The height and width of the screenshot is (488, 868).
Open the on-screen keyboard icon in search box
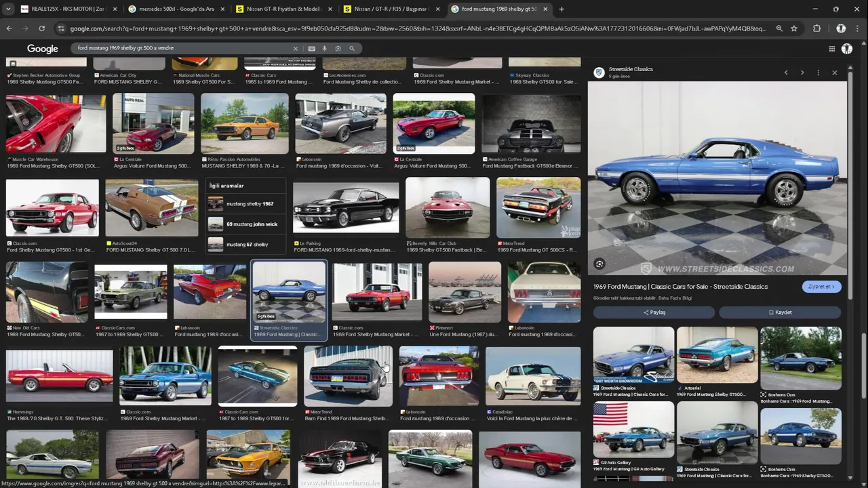pyautogui.click(x=311, y=49)
